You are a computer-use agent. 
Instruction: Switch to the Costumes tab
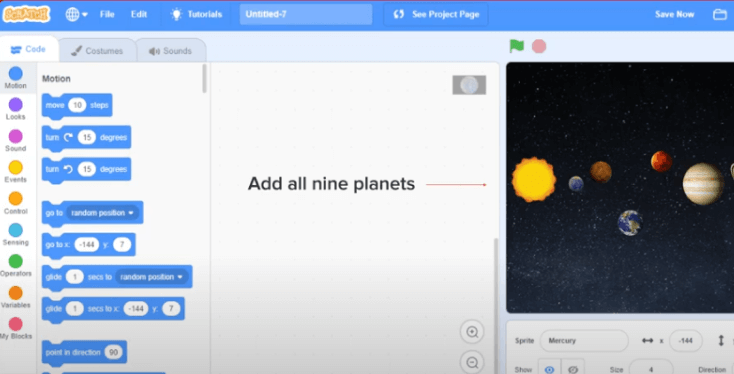pyautogui.click(x=97, y=51)
